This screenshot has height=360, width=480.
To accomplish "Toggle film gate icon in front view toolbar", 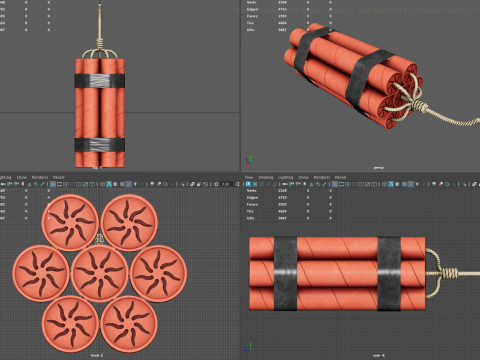I will [x=59, y=184].
